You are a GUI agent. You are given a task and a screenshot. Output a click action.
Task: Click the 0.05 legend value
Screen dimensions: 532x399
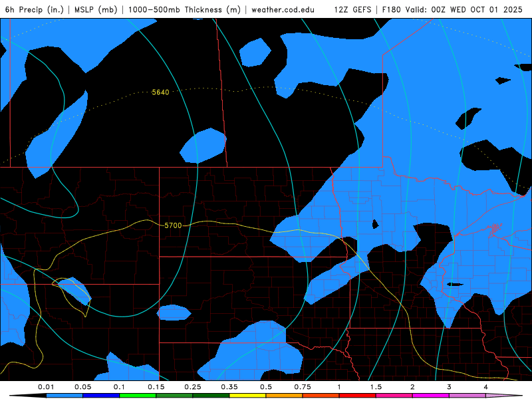tap(82, 387)
